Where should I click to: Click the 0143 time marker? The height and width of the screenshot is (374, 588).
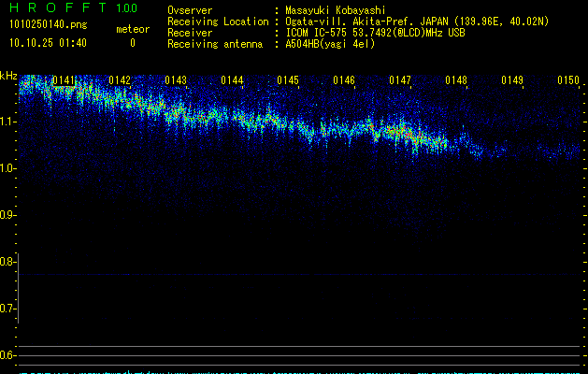176,80
